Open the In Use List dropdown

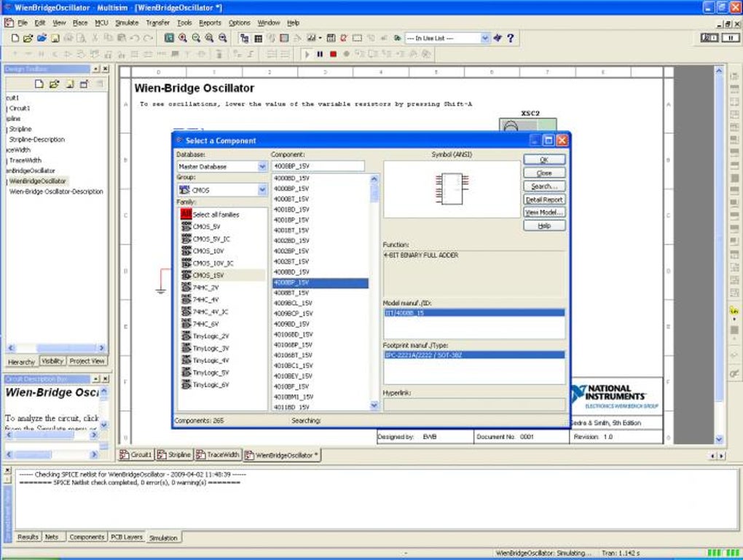pos(484,38)
